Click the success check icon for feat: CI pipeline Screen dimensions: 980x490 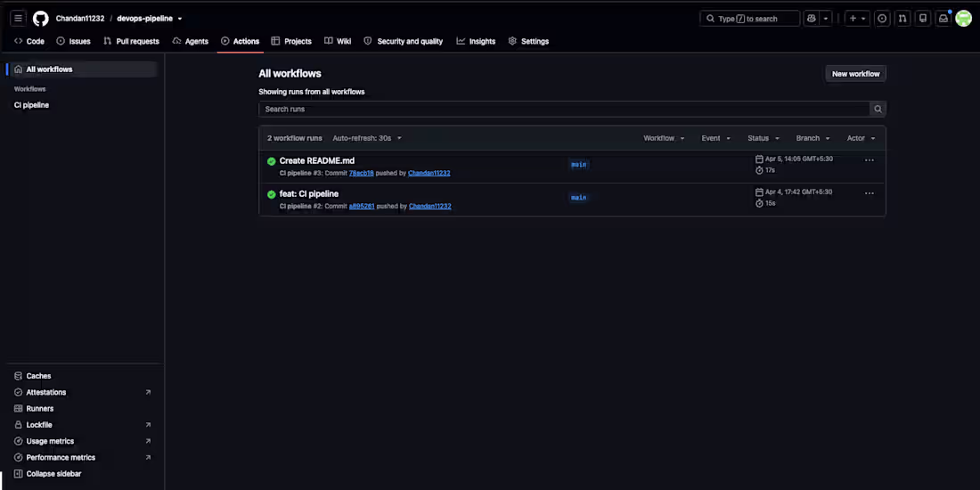point(271,194)
